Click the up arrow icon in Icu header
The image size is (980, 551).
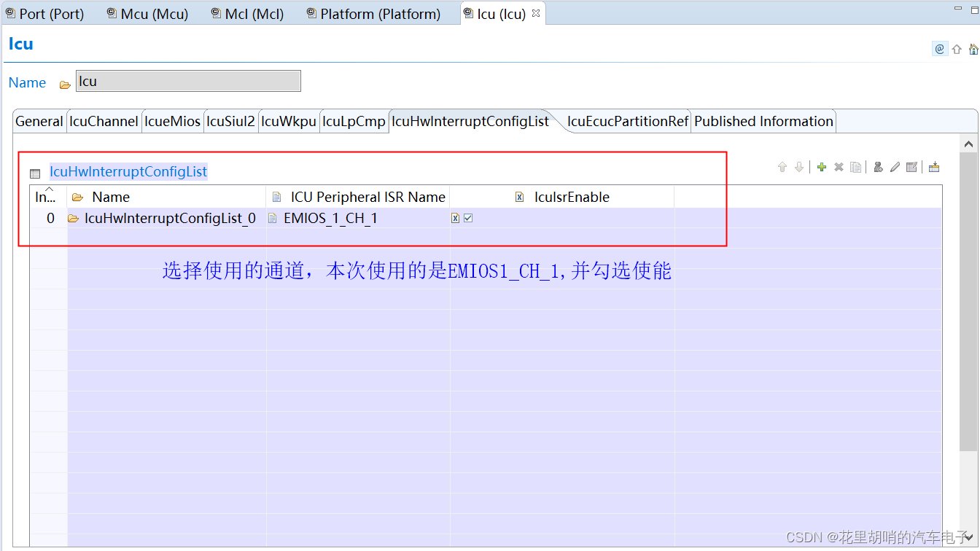click(957, 50)
